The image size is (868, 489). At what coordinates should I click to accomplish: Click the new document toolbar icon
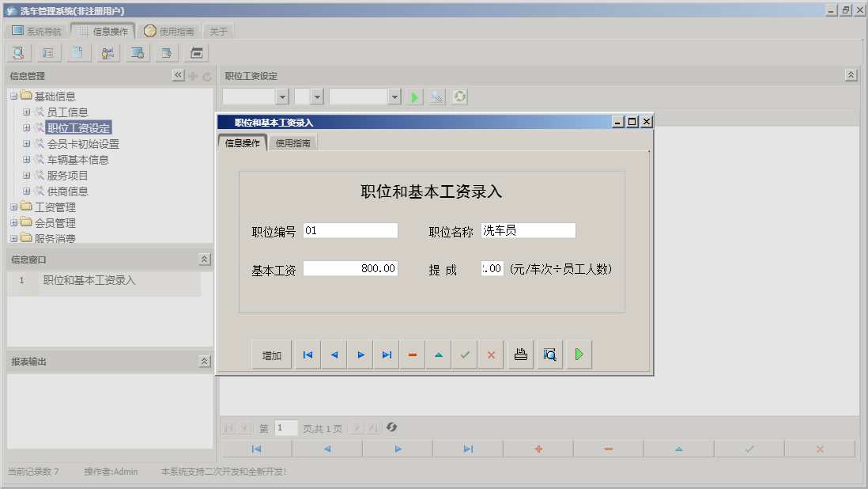[76, 52]
